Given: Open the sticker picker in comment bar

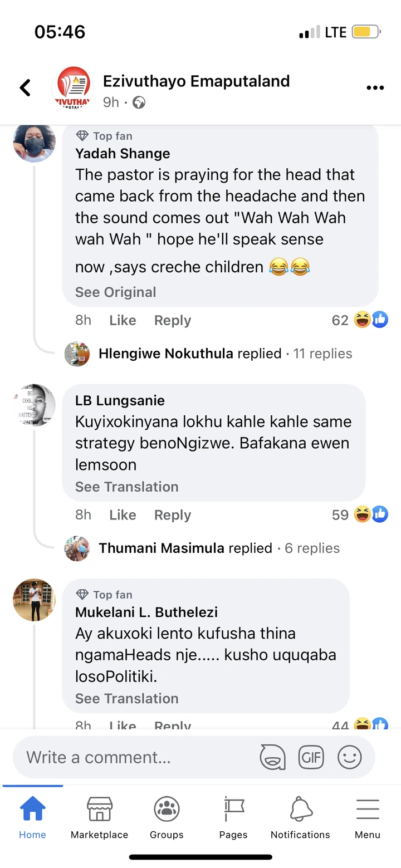Looking at the screenshot, I should coord(272,757).
